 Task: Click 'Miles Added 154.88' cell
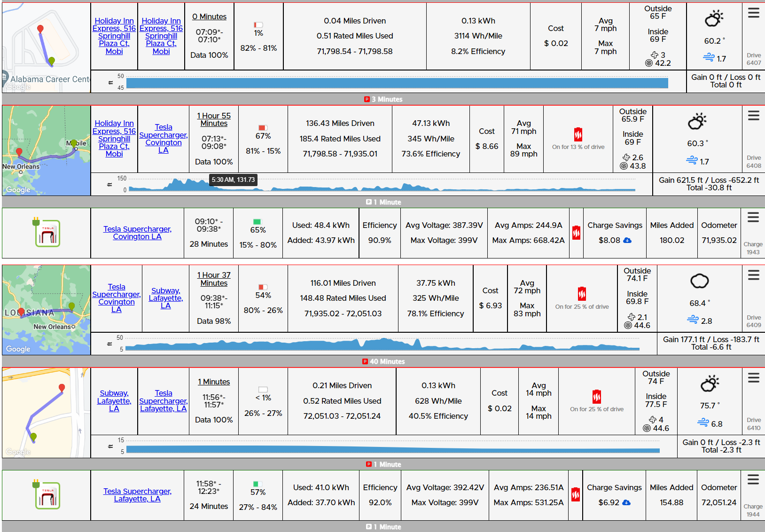tap(671, 495)
